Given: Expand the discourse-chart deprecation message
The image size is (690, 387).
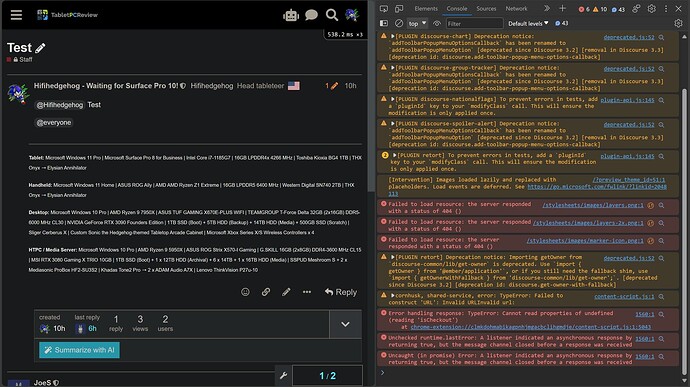Looking at the screenshot, I should pos(392,36).
